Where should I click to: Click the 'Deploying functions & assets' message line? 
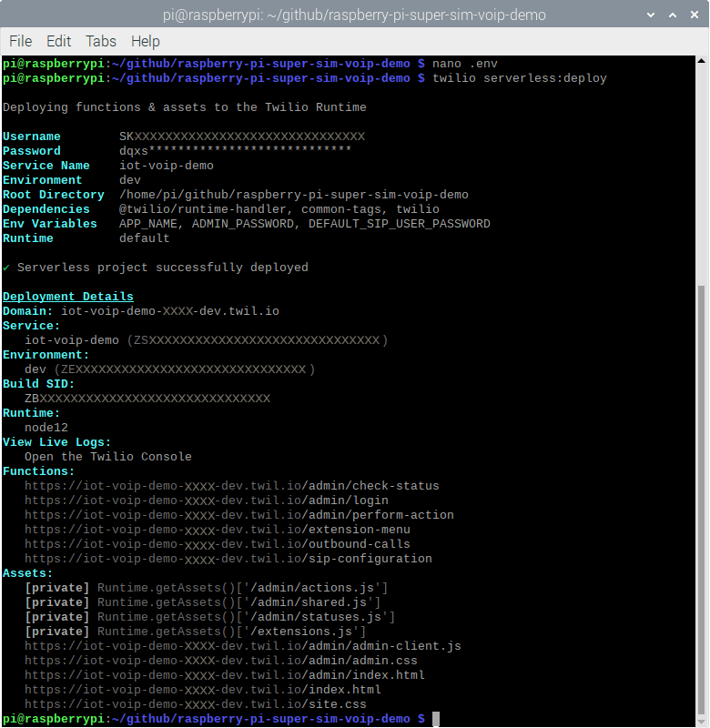pyautogui.click(x=185, y=107)
